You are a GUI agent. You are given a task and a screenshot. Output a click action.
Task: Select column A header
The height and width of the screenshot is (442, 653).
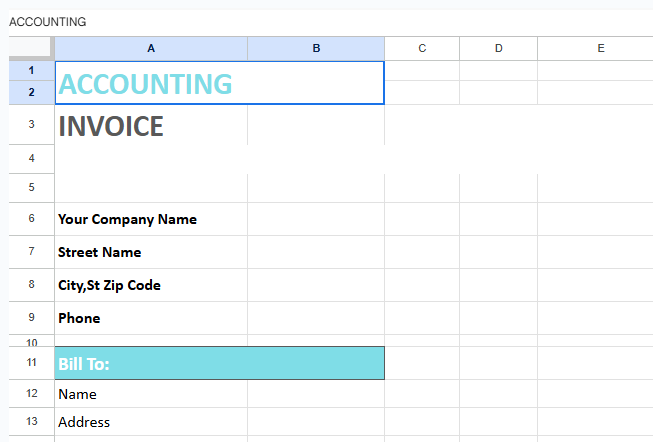pos(151,48)
